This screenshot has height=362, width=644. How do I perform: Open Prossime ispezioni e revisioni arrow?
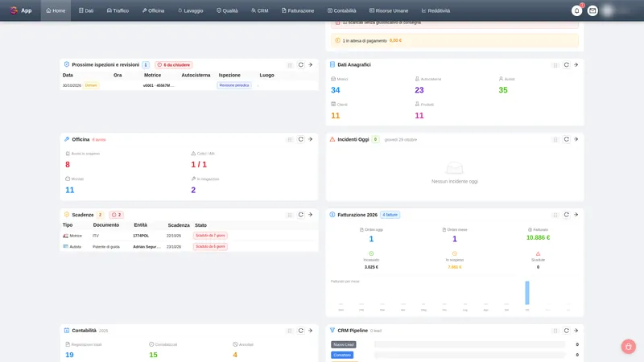click(x=311, y=65)
